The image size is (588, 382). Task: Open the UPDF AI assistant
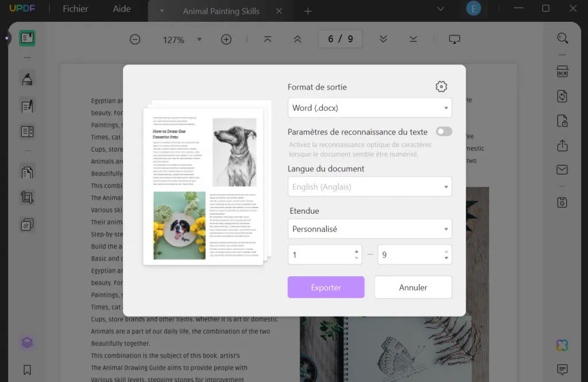click(562, 345)
